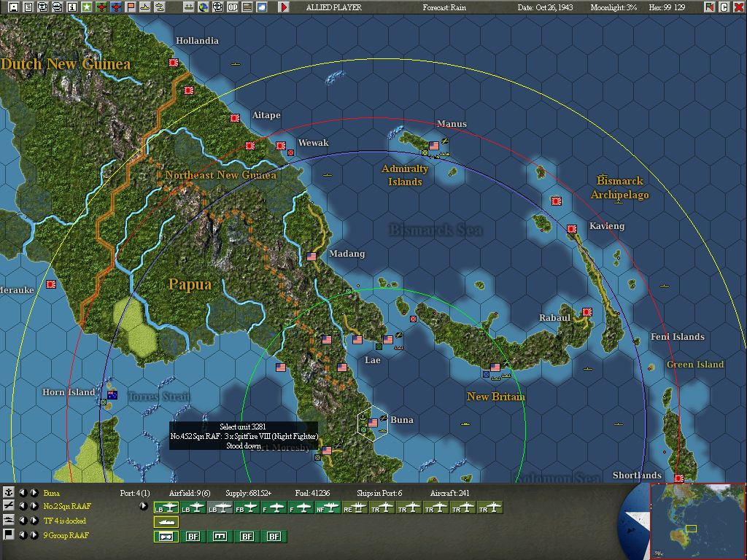Select the NF night fighter air unit icon
The height and width of the screenshot is (560, 747).
(328, 508)
